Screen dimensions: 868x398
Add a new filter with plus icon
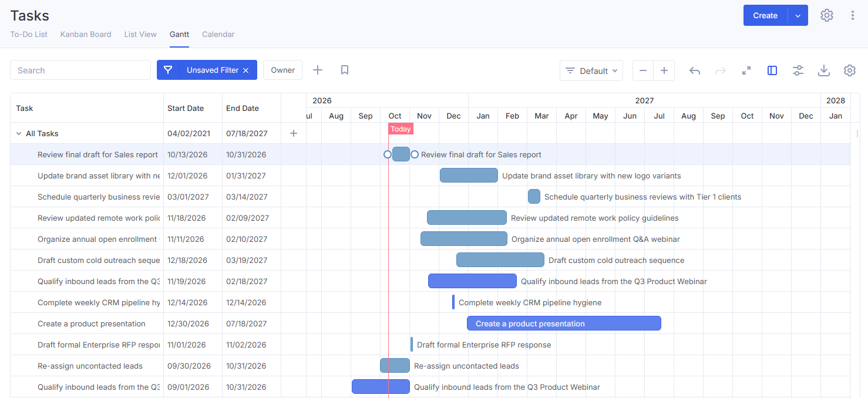point(318,70)
